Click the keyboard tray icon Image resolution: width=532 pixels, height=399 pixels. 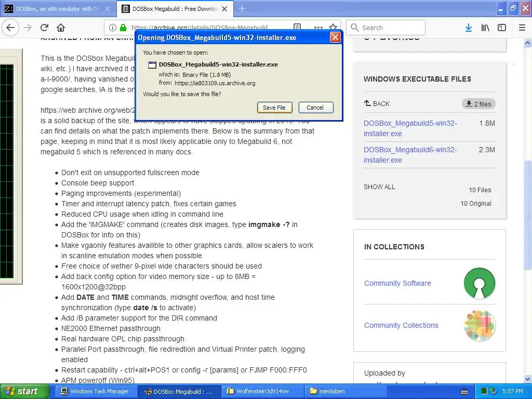pos(464,392)
